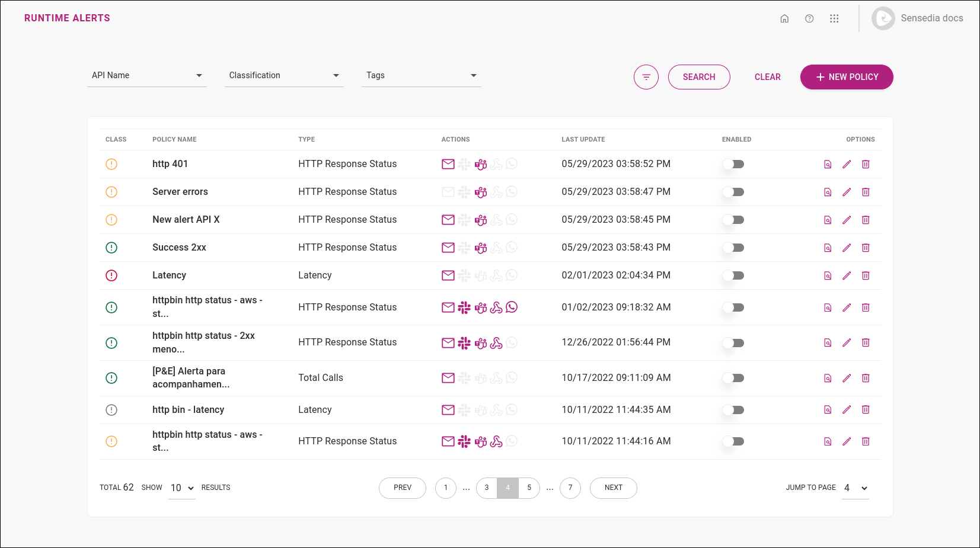980x548 pixels.
Task: Open the apps grid menu icon
Action: [x=834, y=18]
